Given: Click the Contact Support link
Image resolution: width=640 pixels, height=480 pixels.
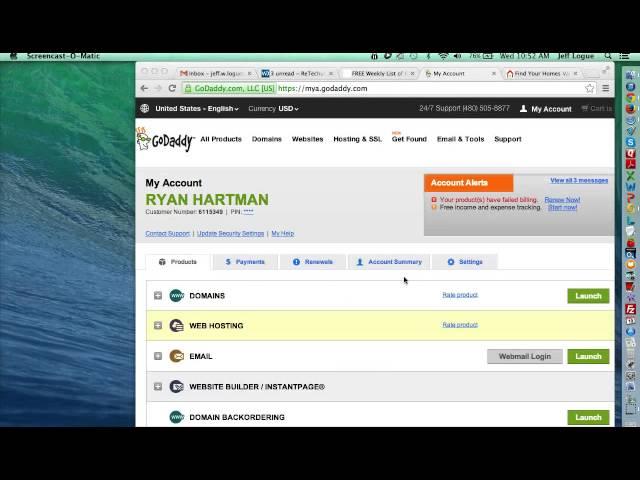Looking at the screenshot, I should (168, 233).
